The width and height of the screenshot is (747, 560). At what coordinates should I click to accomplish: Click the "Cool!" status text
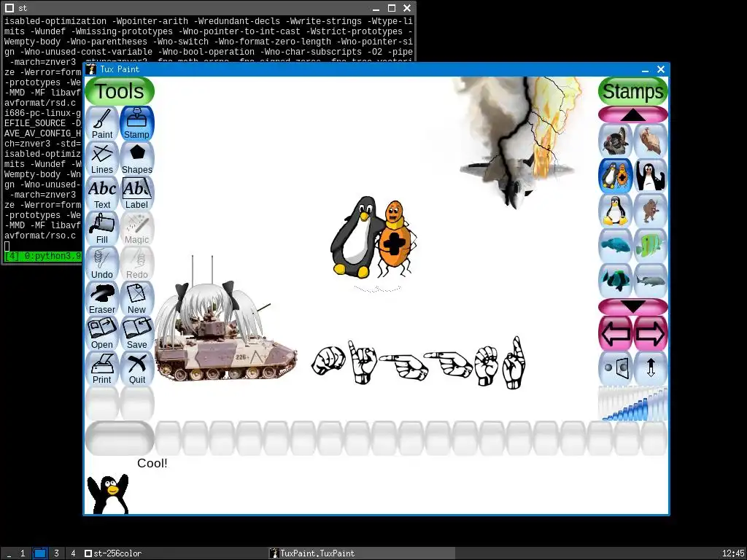tap(152, 463)
